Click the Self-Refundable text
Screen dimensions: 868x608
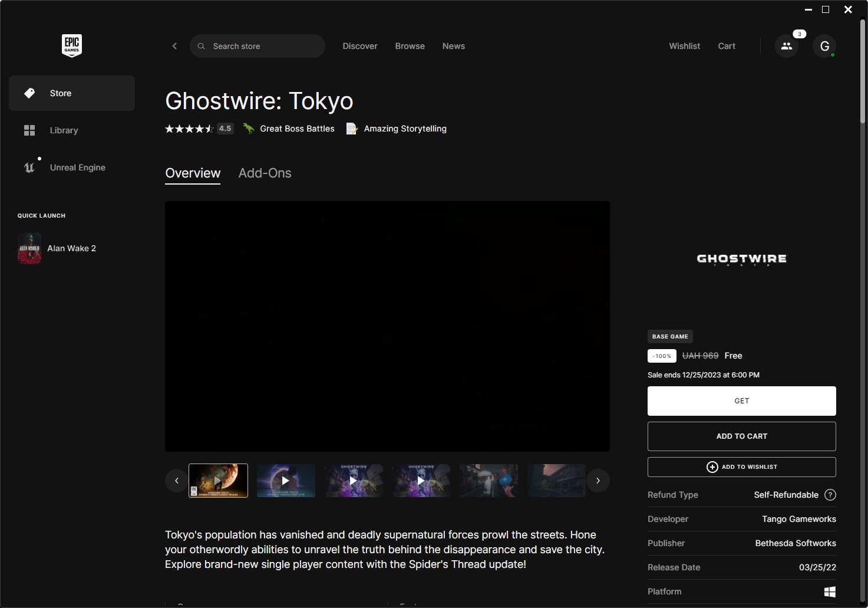(x=786, y=495)
